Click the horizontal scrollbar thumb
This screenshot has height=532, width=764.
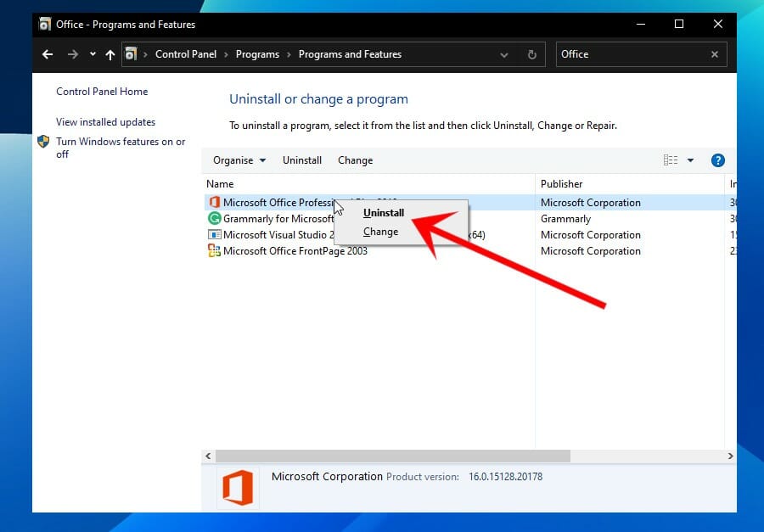click(x=393, y=456)
